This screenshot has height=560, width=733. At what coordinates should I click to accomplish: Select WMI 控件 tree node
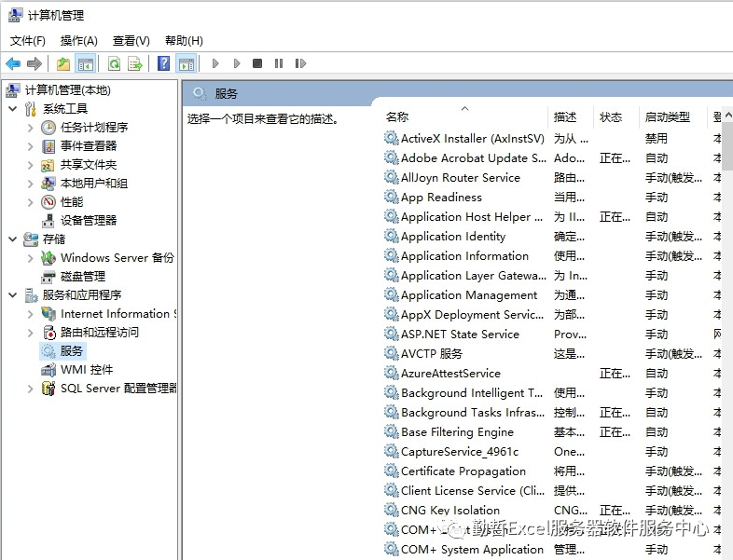click(87, 370)
